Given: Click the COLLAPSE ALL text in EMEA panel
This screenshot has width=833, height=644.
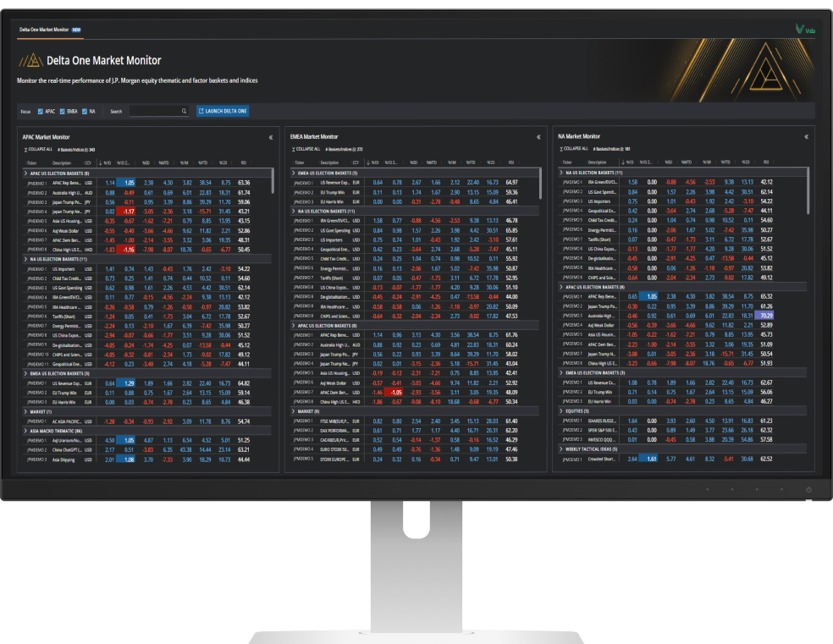Looking at the screenshot, I should (308, 149).
